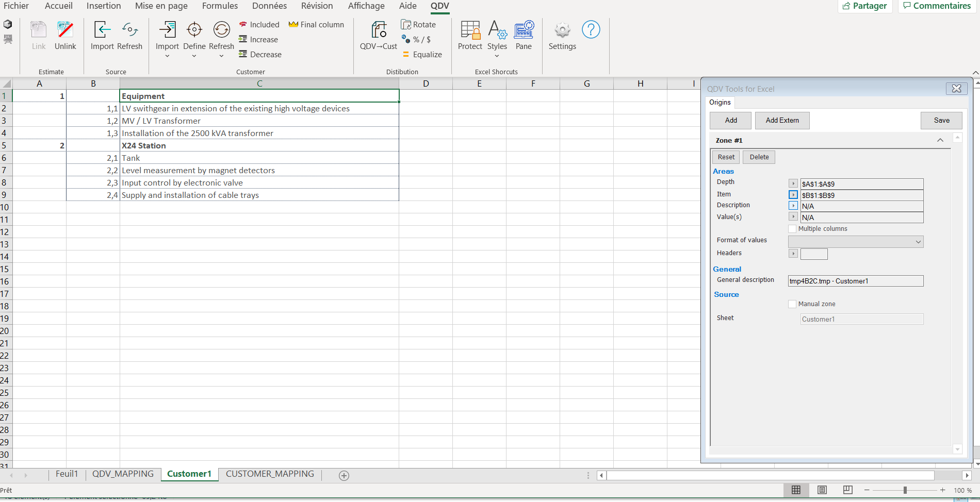The image size is (980, 502).
Task: Click the Unlink estimate icon
Action: (66, 30)
